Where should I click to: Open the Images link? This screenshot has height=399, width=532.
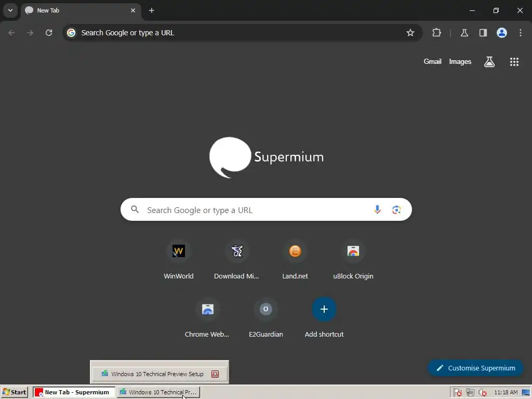coord(460,61)
